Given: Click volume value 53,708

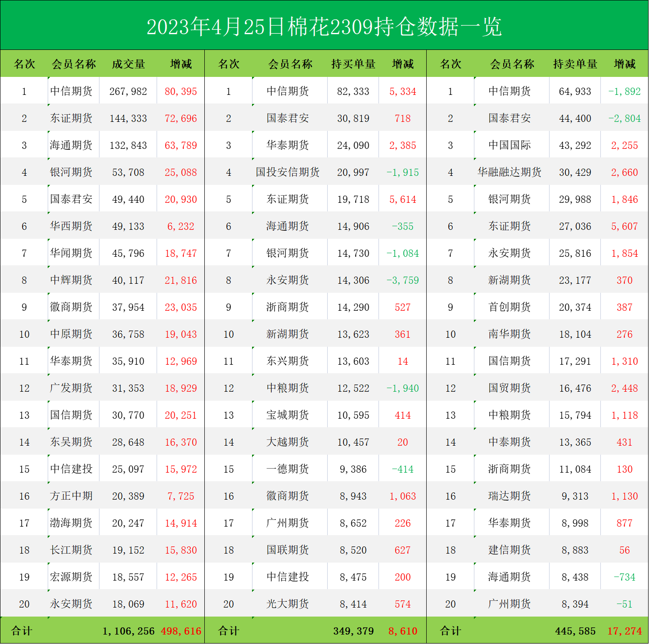Looking at the screenshot, I should pos(128,172).
